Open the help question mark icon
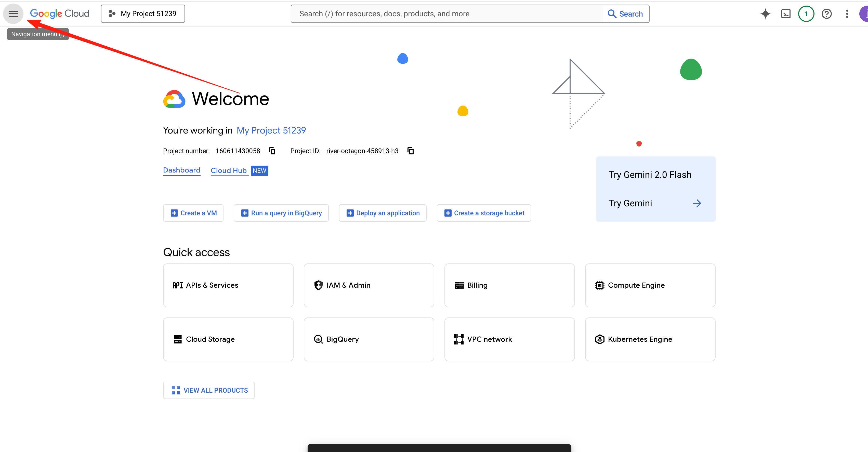Viewport: 868px width, 452px height. pyautogui.click(x=826, y=14)
